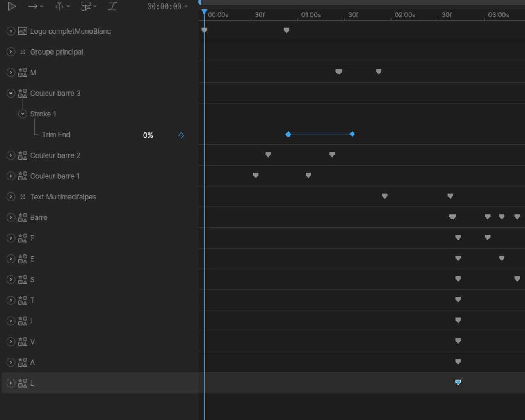Click the shape icon of layer M
Screen dimensions: 525x420
point(23,73)
